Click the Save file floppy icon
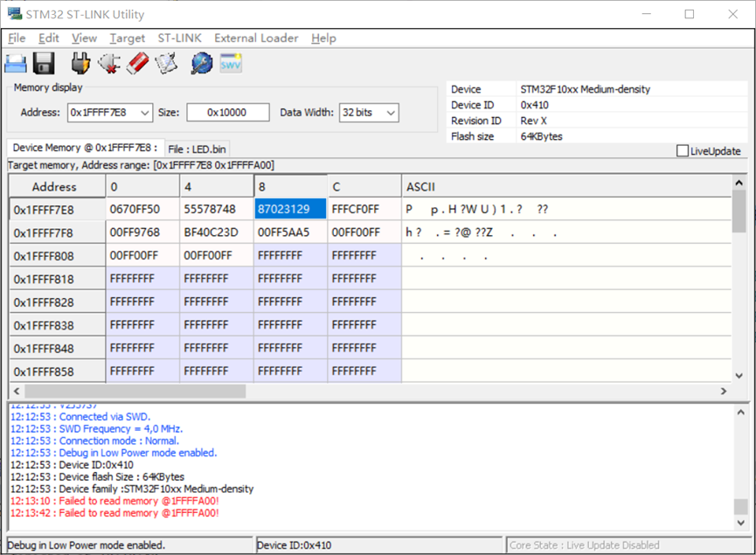The image size is (756, 555). click(x=44, y=64)
